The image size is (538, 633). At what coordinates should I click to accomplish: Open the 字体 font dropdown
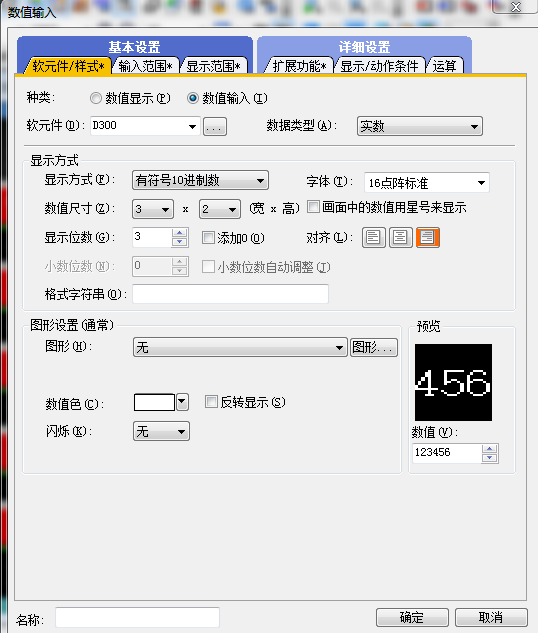(x=427, y=183)
